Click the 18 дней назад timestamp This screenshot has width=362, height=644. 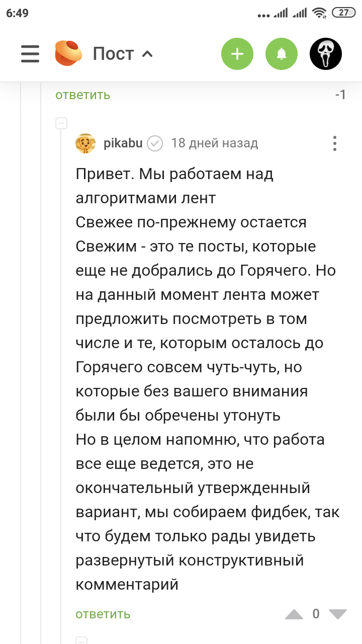click(215, 143)
